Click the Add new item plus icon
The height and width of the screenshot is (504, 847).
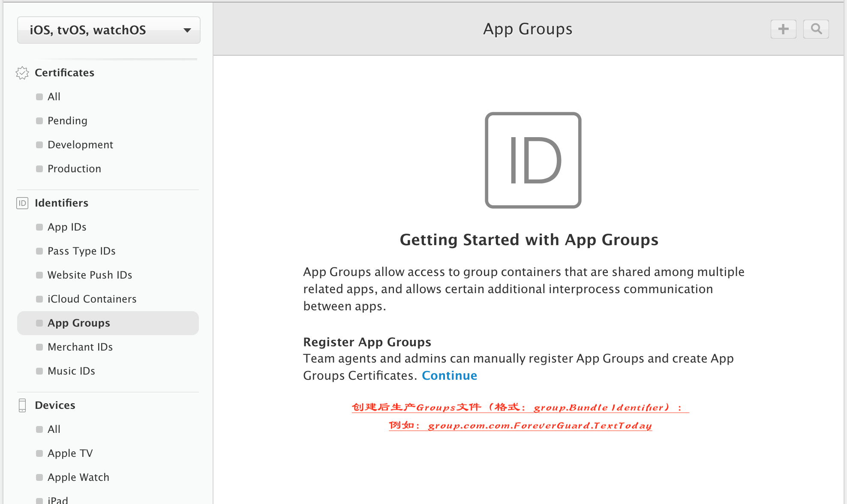(784, 28)
